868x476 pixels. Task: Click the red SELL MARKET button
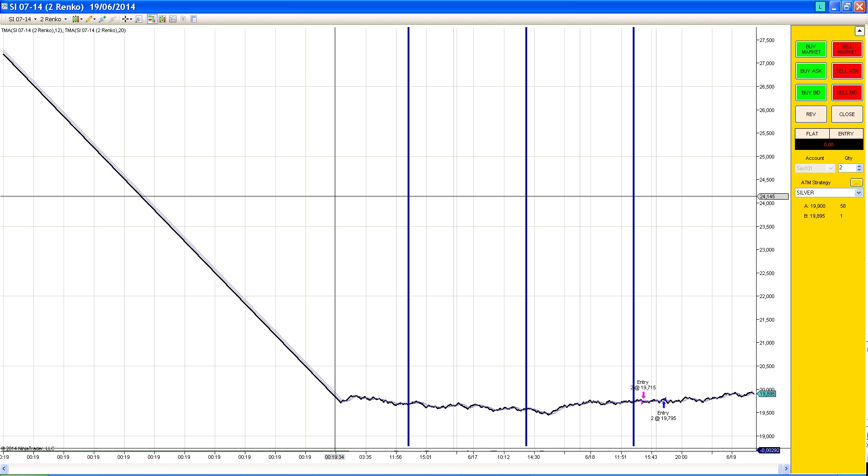pyautogui.click(x=847, y=49)
